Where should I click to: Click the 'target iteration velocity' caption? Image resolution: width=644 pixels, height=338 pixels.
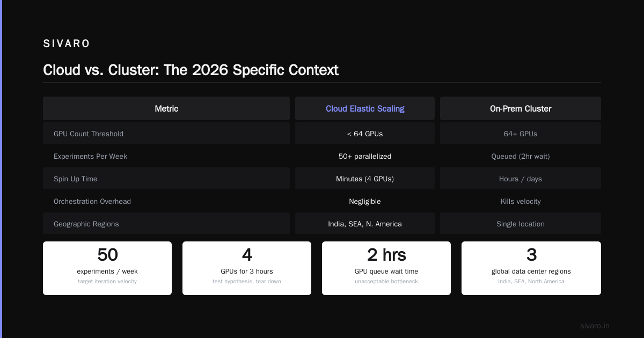(107, 281)
